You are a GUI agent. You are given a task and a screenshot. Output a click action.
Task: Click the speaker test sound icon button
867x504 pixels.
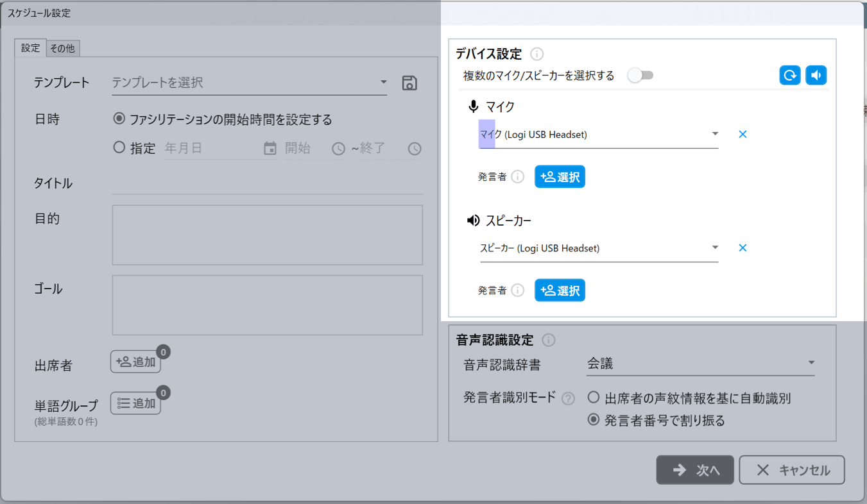pyautogui.click(x=816, y=76)
